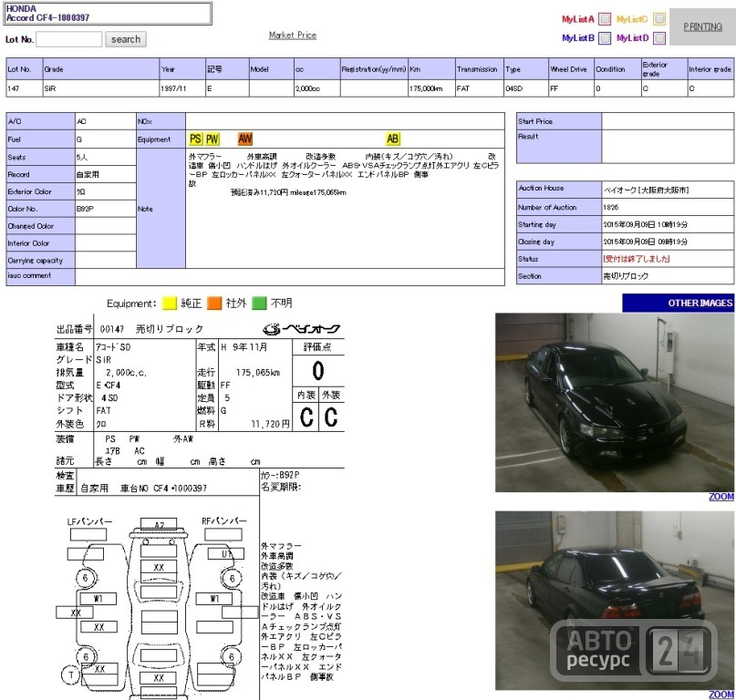Select the Closing day date value
This screenshot has height=700, width=736.
645,242
